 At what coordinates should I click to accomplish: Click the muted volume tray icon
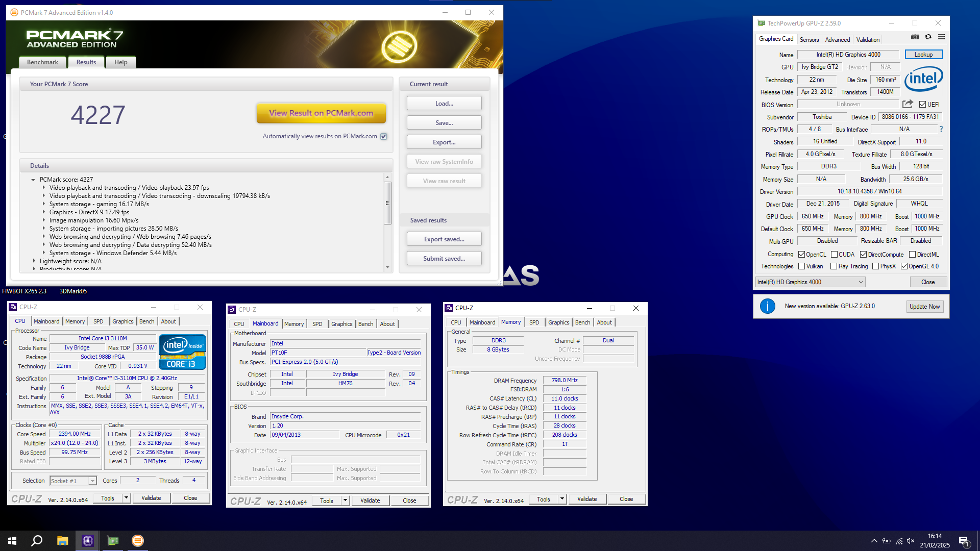[911, 541]
